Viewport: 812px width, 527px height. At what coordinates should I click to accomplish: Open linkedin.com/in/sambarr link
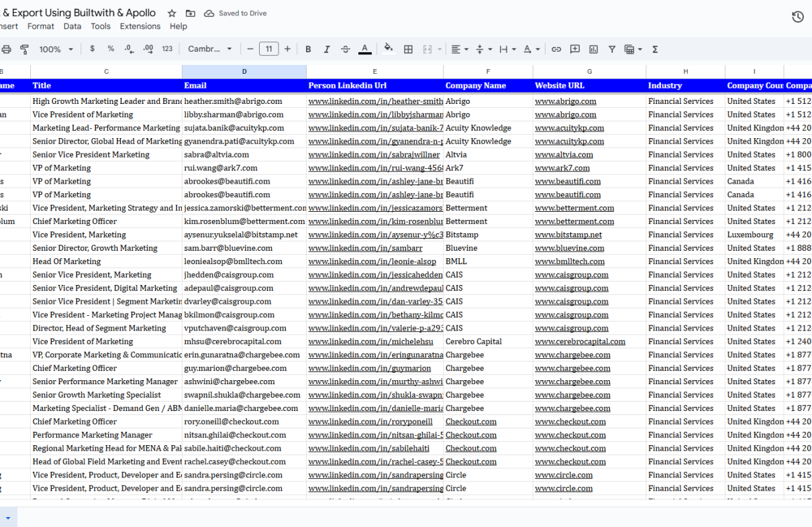[x=365, y=248]
